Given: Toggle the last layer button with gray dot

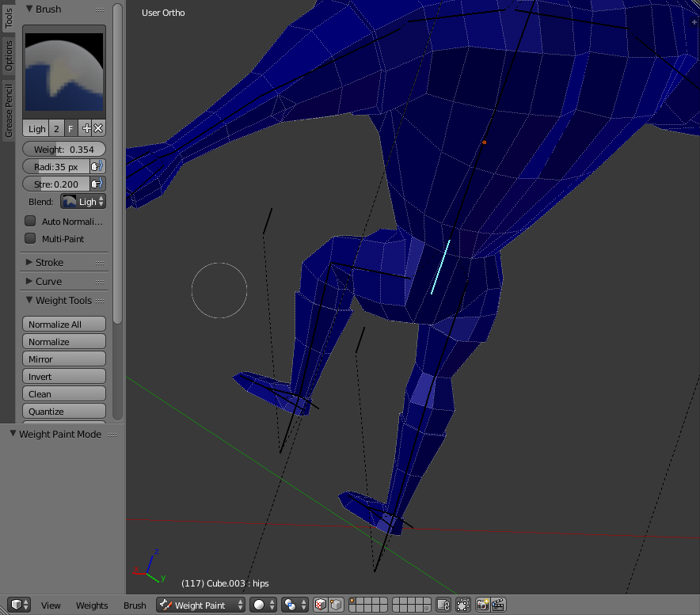Looking at the screenshot, I should pos(426,609).
